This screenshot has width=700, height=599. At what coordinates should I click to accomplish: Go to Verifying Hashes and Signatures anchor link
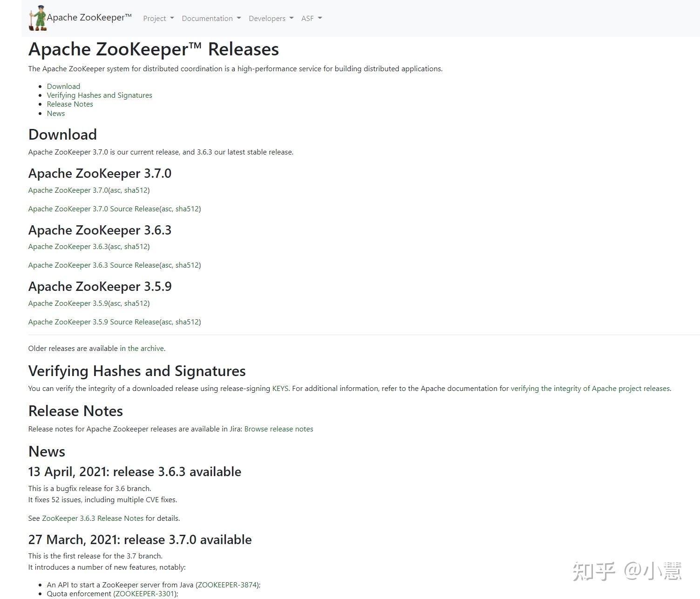[x=99, y=95]
